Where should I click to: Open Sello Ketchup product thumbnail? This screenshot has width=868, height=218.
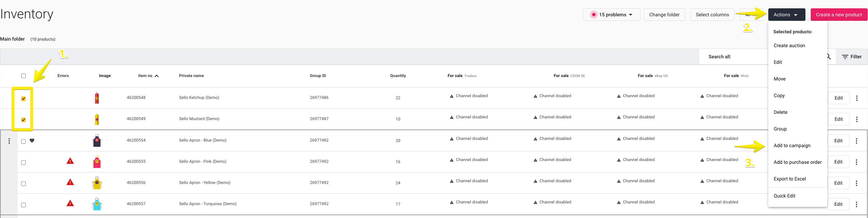coord(97,98)
